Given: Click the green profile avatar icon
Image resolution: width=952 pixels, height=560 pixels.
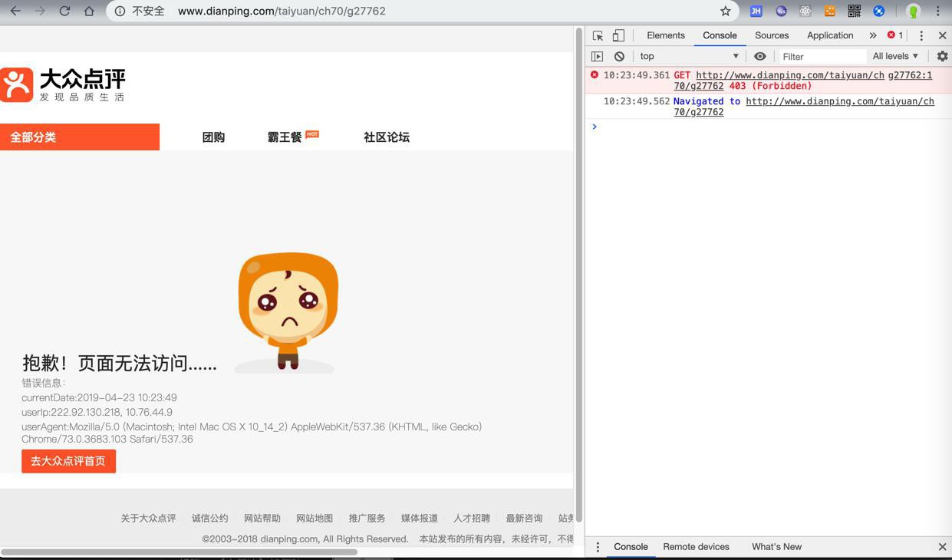Looking at the screenshot, I should click(x=913, y=12).
